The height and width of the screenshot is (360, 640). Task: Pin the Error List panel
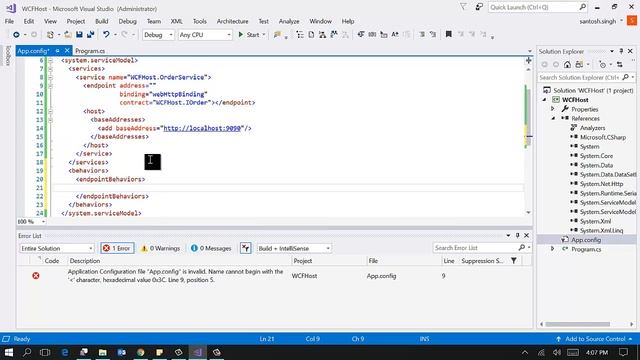(517, 236)
